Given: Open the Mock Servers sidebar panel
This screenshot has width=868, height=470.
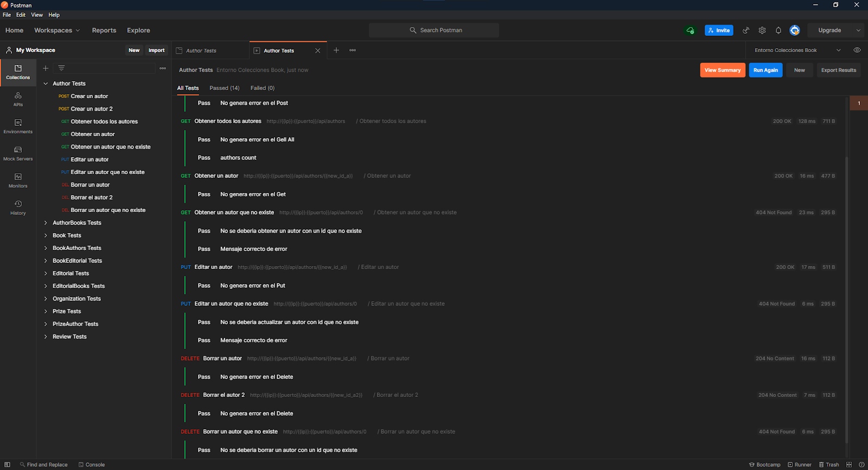Looking at the screenshot, I should pos(18,153).
